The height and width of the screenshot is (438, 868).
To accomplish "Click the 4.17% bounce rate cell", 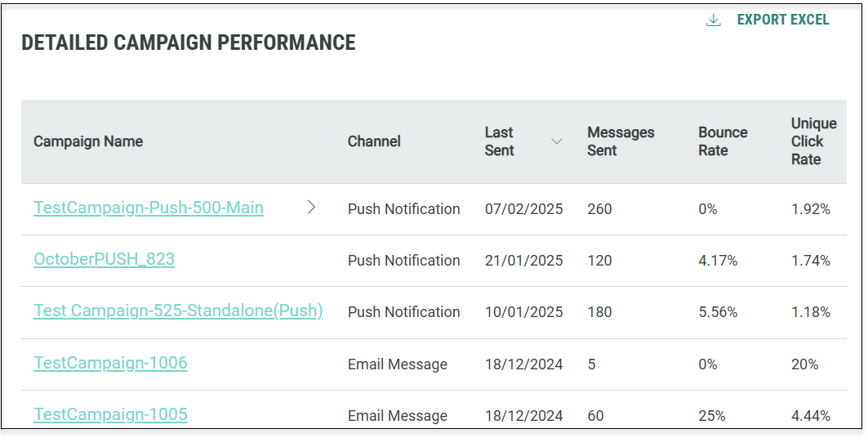I will click(x=718, y=261).
